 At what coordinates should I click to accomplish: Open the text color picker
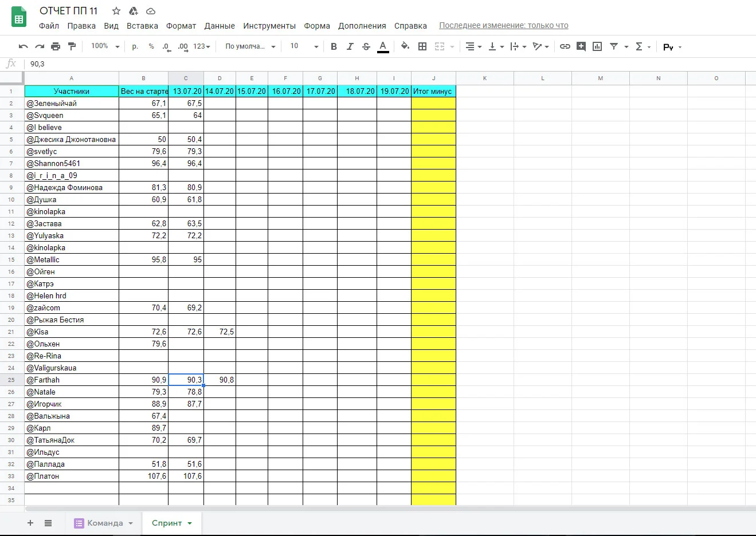(383, 46)
